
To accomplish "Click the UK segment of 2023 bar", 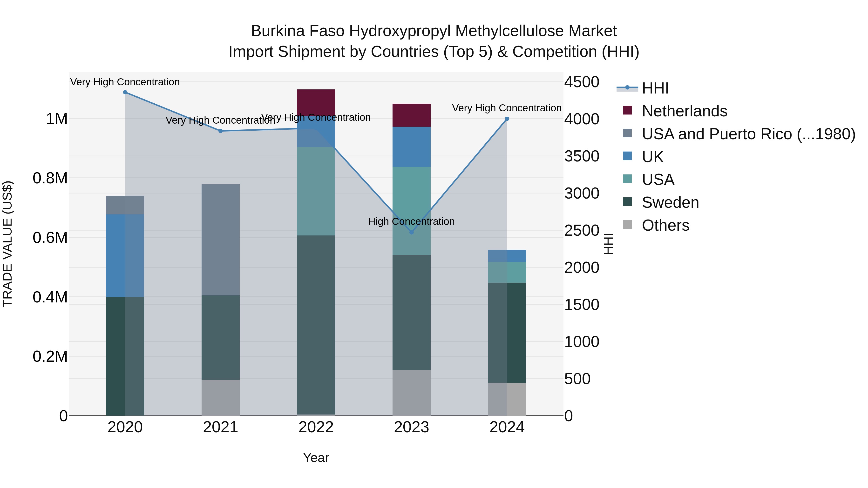I will click(x=411, y=147).
